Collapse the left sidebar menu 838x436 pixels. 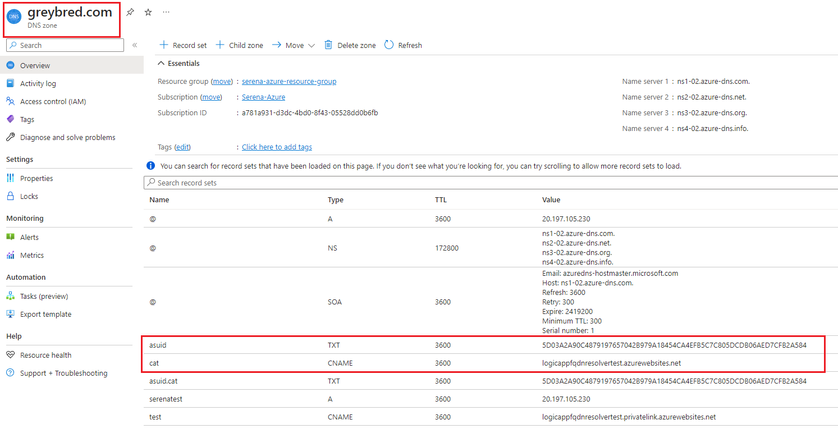135,45
